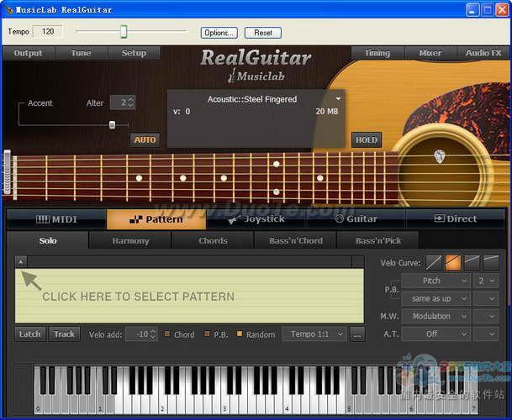Click the MusicLab app icon in title bar
Screen dimensions: 512x420
(10, 10)
